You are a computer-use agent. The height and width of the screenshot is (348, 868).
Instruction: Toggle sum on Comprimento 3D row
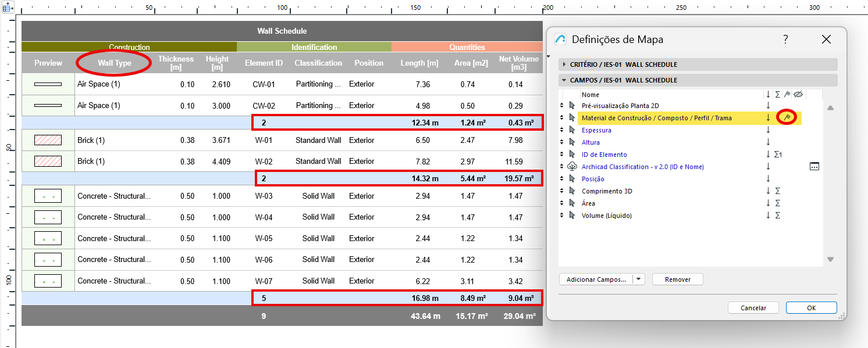(x=778, y=191)
